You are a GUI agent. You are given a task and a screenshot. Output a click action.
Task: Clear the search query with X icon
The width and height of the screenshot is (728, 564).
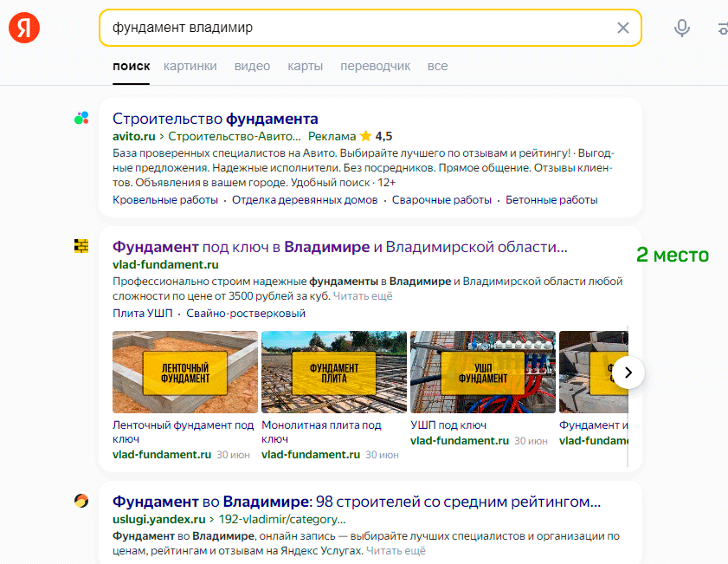(x=622, y=28)
